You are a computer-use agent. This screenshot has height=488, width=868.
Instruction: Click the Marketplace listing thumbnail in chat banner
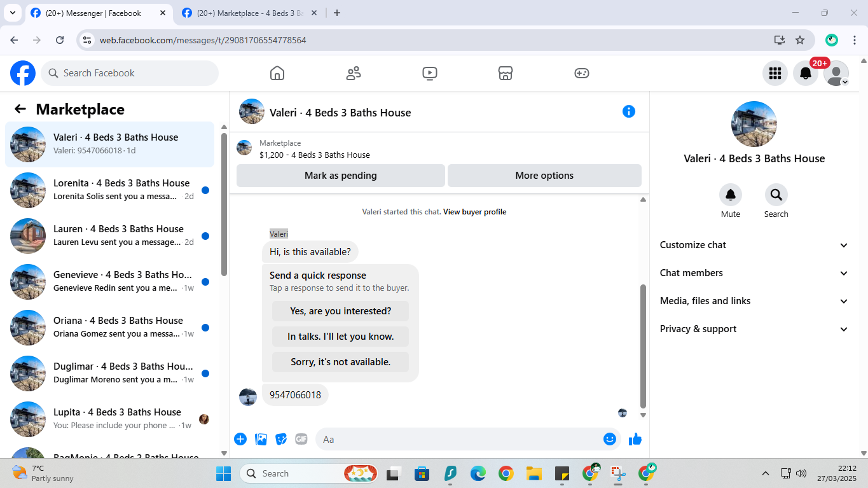(244, 148)
